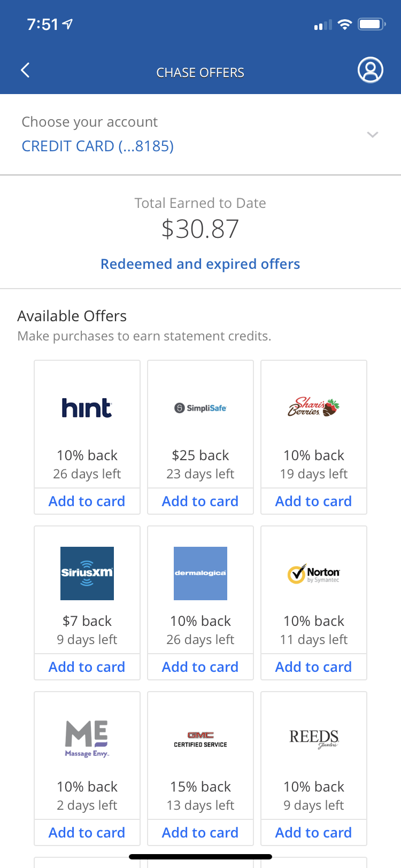Add SimpliSafe $25 back offer to card

pyautogui.click(x=200, y=501)
